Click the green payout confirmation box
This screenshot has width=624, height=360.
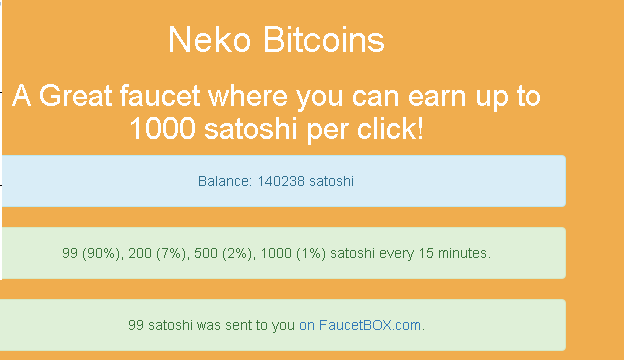[x=283, y=325]
